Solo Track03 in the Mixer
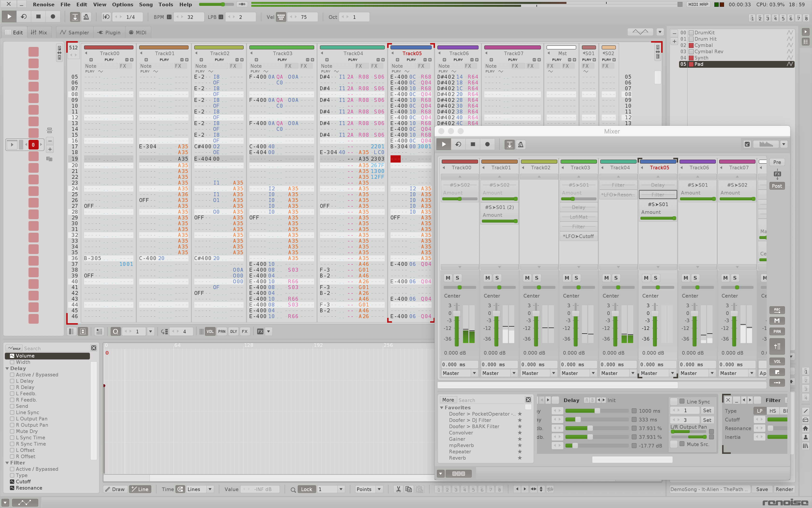Image resolution: width=812 pixels, height=508 pixels. (576, 278)
